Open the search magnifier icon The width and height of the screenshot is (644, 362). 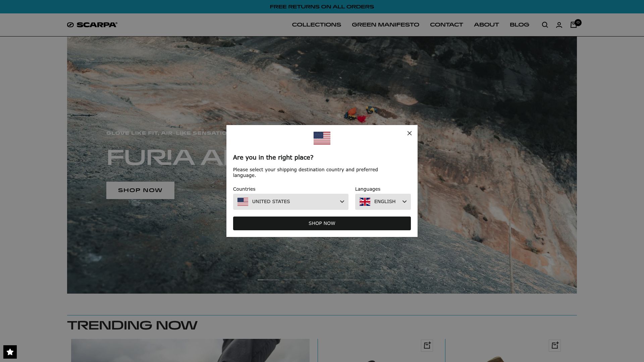pos(545,25)
